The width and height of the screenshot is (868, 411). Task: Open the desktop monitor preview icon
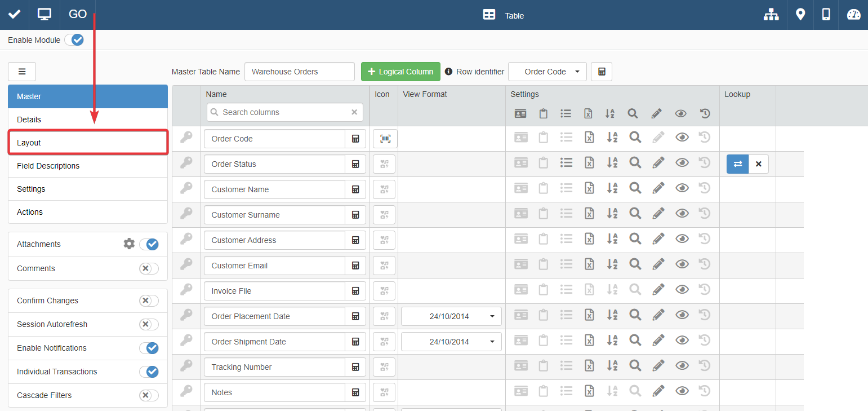[44, 15]
